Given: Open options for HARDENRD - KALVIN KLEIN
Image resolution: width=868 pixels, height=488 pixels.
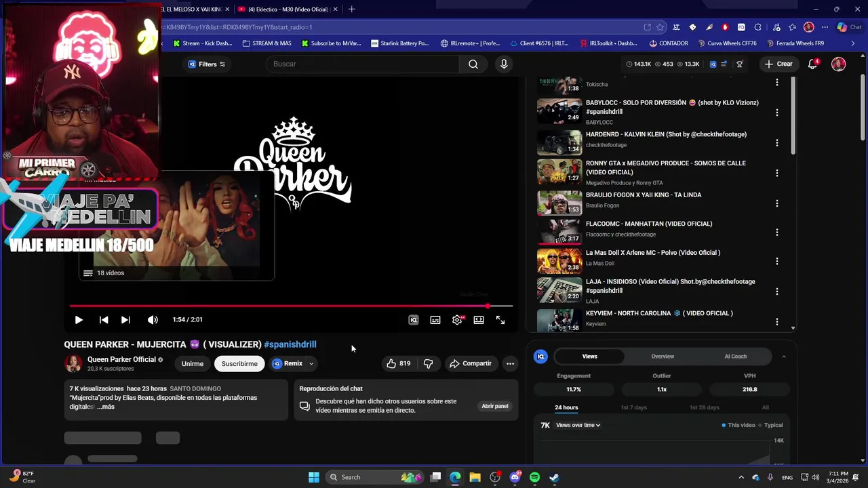Looking at the screenshot, I should click(x=777, y=143).
